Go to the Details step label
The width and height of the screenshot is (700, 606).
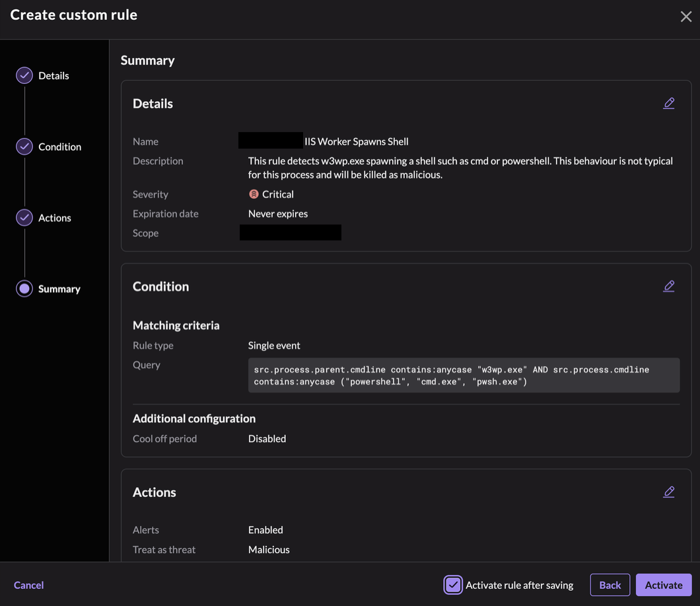pyautogui.click(x=53, y=75)
